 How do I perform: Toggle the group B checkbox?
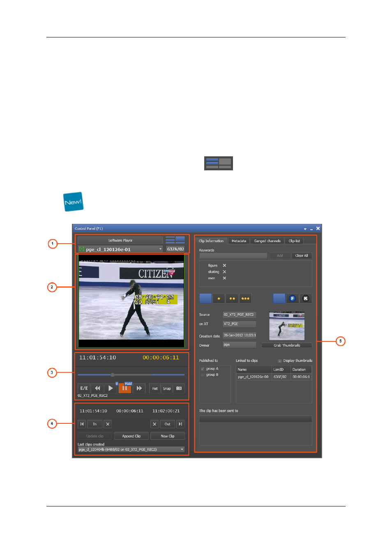[203, 375]
